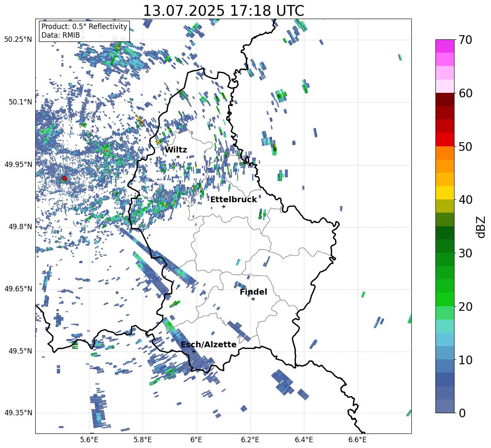Click the colorbar tick label 70
This screenshot has width=491, height=448.
[465, 40]
